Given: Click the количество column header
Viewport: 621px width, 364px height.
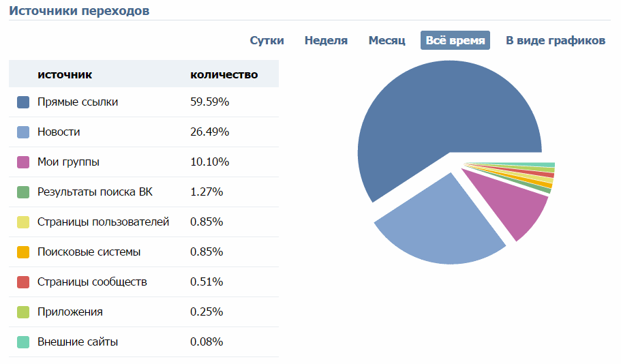Looking at the screenshot, I should pyautogui.click(x=224, y=74).
